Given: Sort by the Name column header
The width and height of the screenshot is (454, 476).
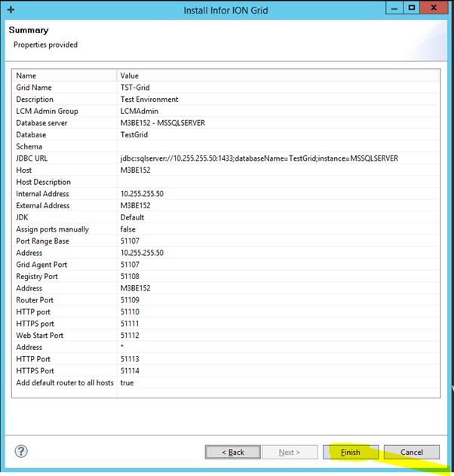Looking at the screenshot, I should 65,75.
